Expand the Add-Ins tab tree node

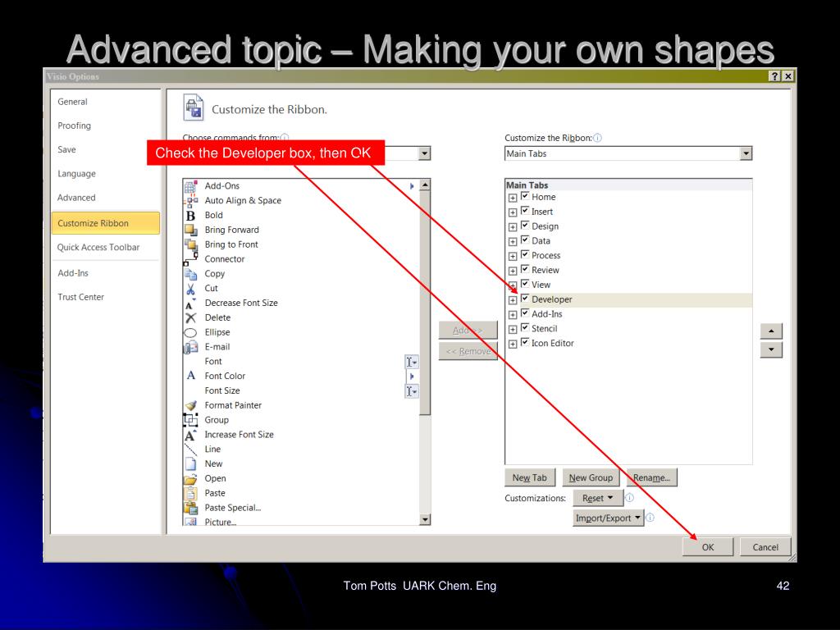point(513,314)
